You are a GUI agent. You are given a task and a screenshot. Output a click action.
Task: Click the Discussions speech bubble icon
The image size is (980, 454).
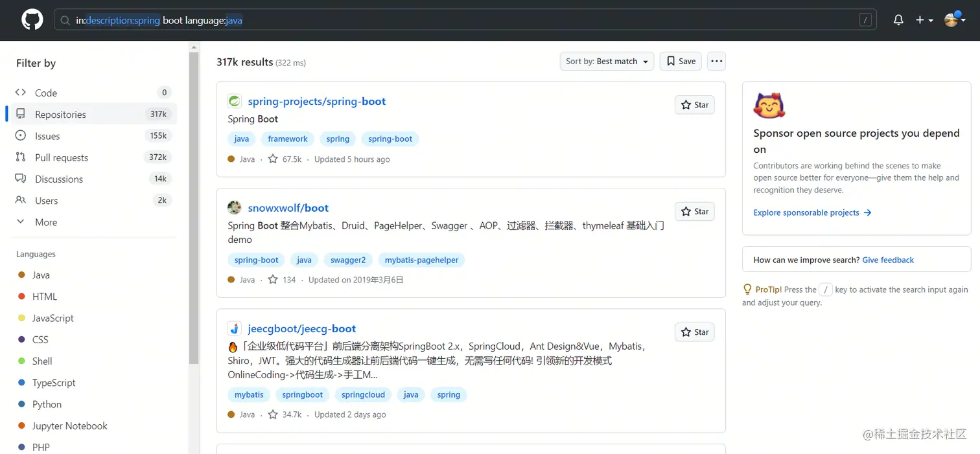(21, 179)
